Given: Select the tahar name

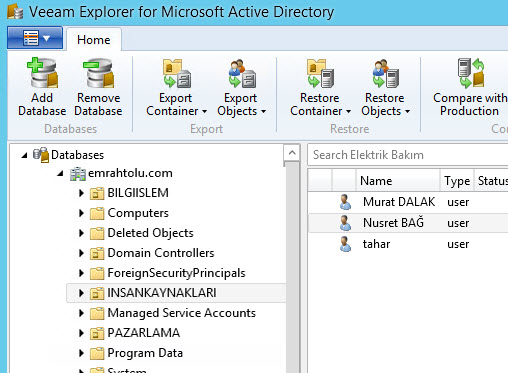Looking at the screenshot, I should click(376, 244).
